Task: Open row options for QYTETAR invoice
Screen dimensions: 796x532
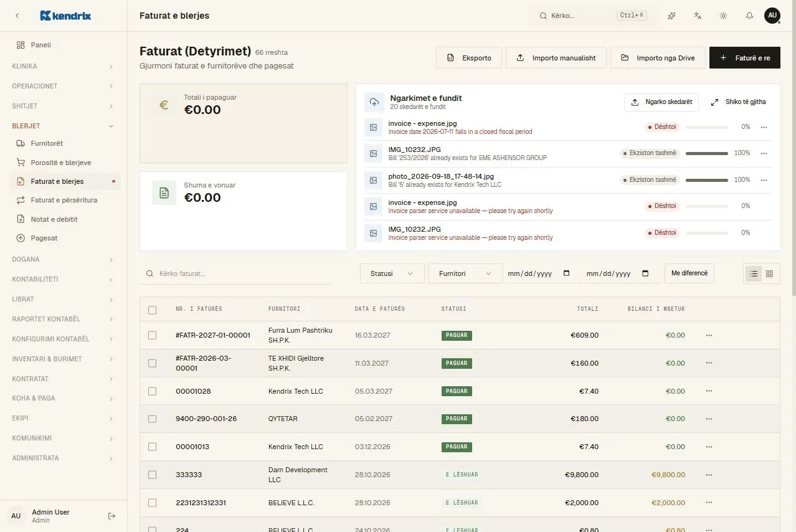Action: click(x=709, y=419)
